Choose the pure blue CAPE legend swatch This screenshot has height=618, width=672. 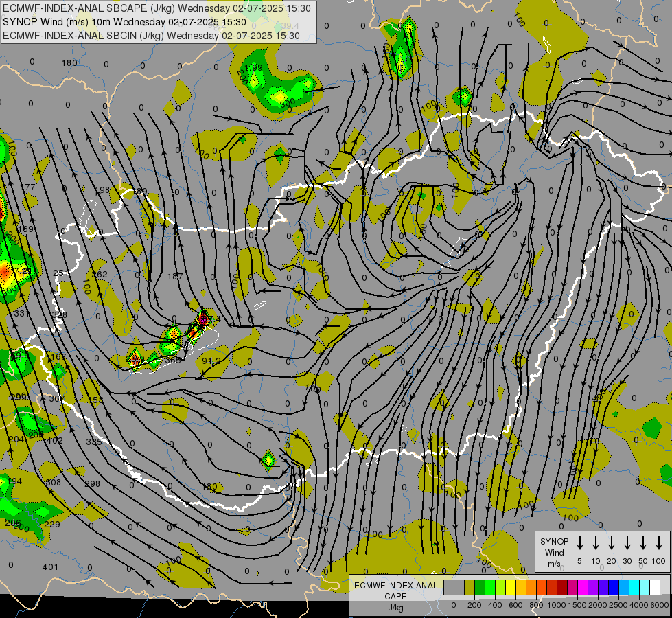pos(613,587)
